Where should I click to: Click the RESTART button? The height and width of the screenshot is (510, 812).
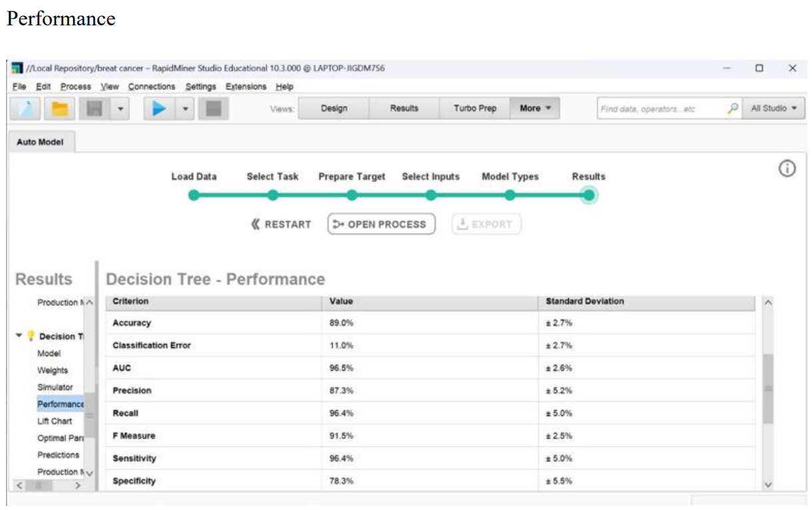tap(281, 225)
